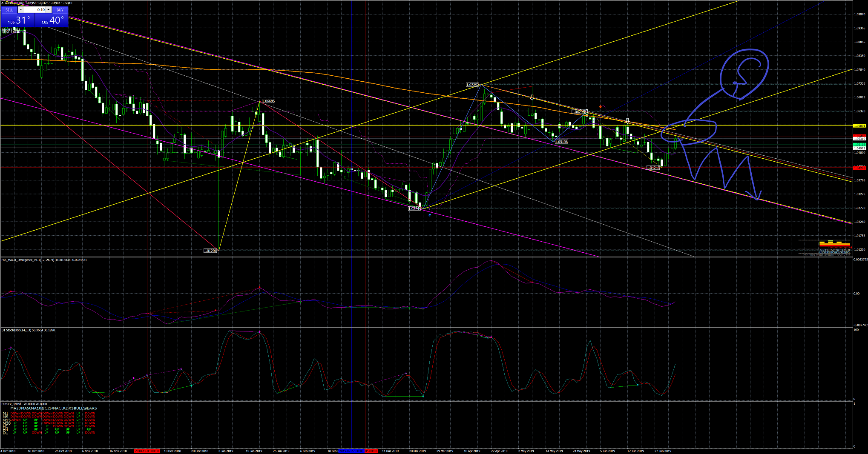Image resolution: width=868 pixels, height=454 pixels.
Task: Click the 27 Jun 2019 date on time axis
Action: 663,451
